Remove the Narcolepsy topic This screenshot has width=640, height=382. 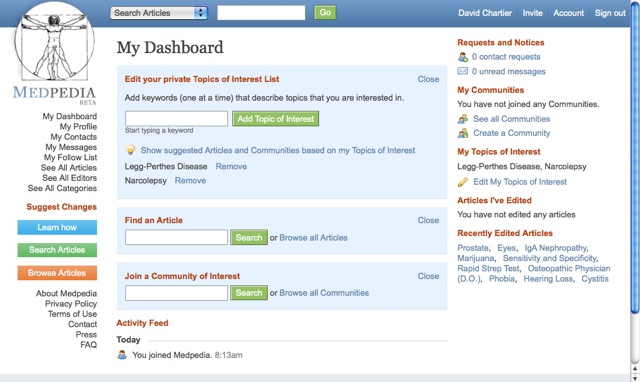190,180
